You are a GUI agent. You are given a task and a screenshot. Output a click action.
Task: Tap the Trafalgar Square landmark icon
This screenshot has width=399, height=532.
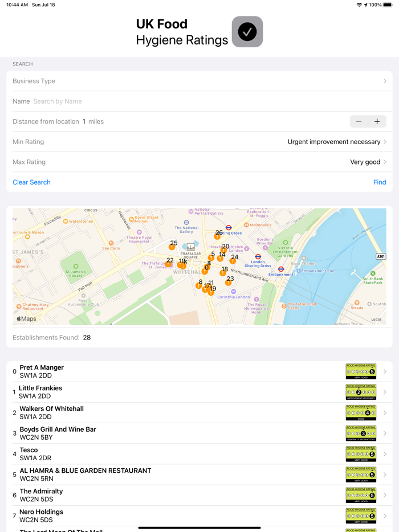coord(190,247)
